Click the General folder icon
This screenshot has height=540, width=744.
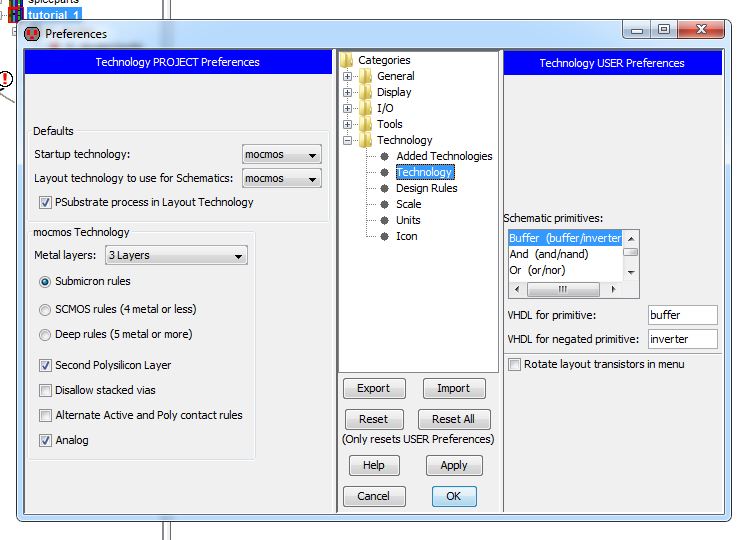click(365, 76)
